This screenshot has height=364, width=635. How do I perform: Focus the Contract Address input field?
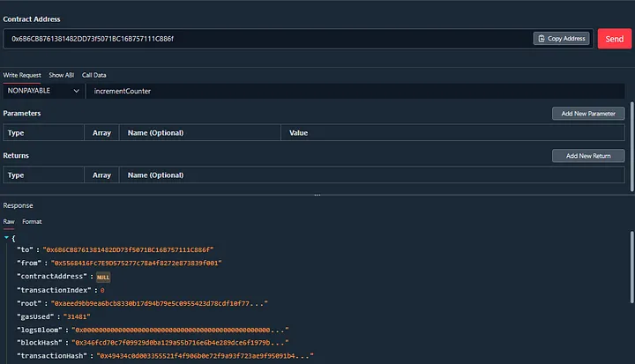[x=265, y=39]
